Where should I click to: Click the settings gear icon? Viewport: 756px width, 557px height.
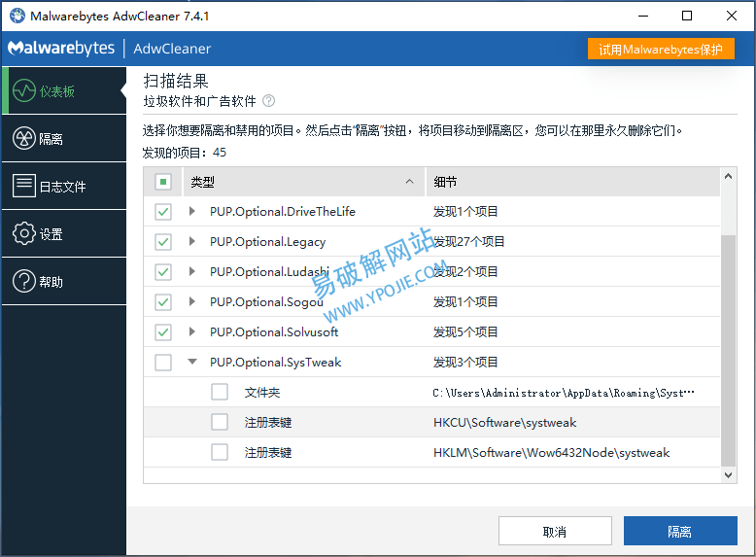pos(24,233)
